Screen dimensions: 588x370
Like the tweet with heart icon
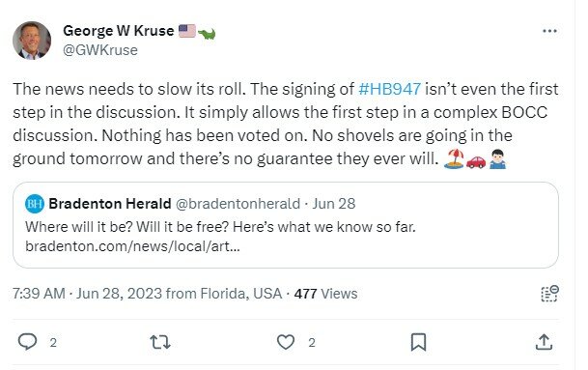click(286, 342)
